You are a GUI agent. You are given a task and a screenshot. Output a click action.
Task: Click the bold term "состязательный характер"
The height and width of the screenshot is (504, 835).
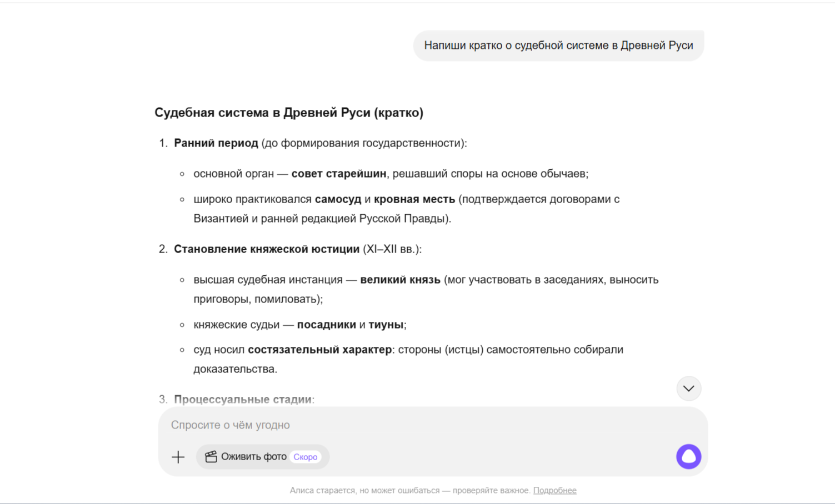[319, 350]
